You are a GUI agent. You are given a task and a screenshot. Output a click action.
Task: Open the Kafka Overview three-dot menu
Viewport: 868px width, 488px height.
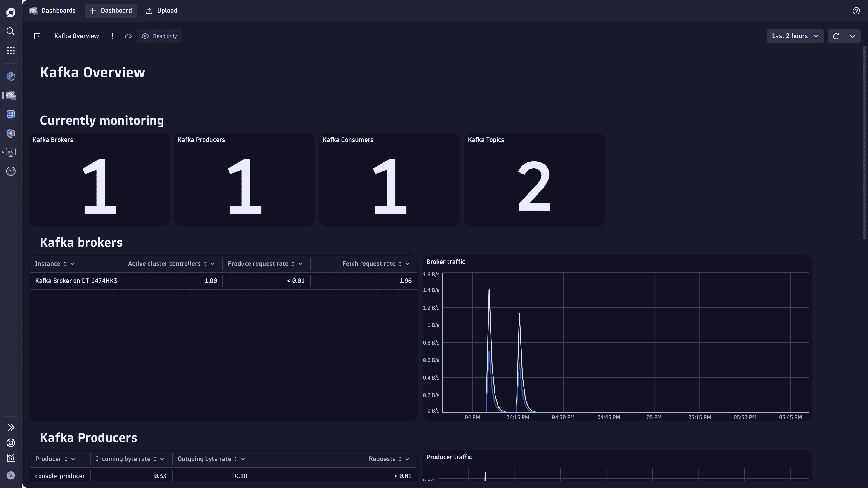(113, 36)
